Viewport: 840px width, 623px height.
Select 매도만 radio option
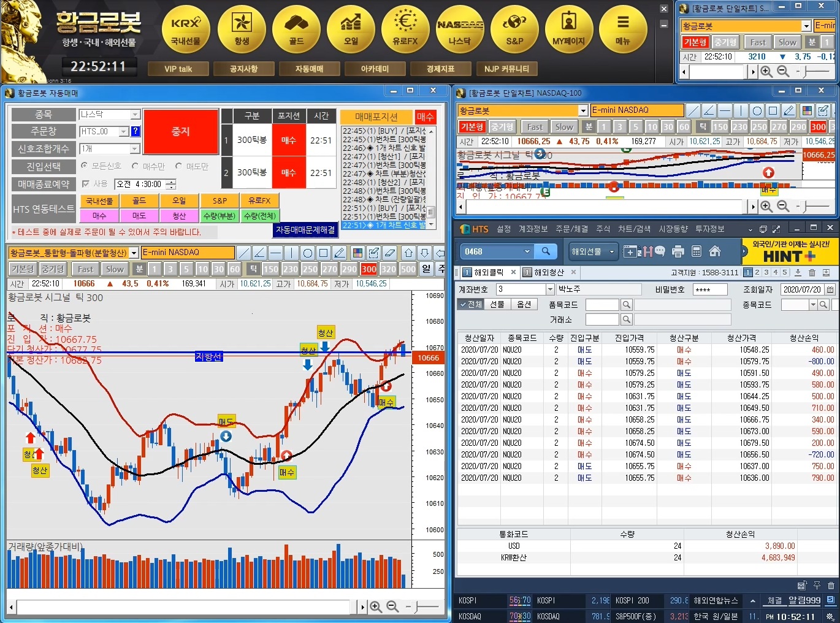coord(192,166)
